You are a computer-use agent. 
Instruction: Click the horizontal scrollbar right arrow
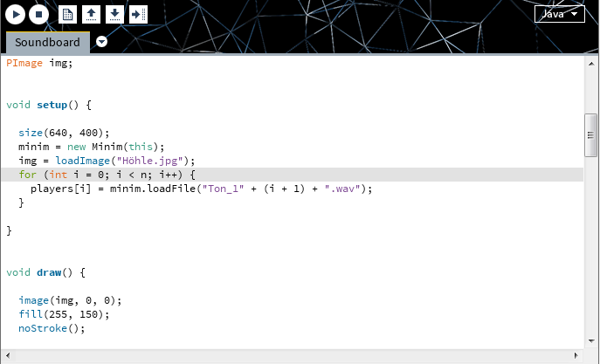pyautogui.click(x=576, y=355)
